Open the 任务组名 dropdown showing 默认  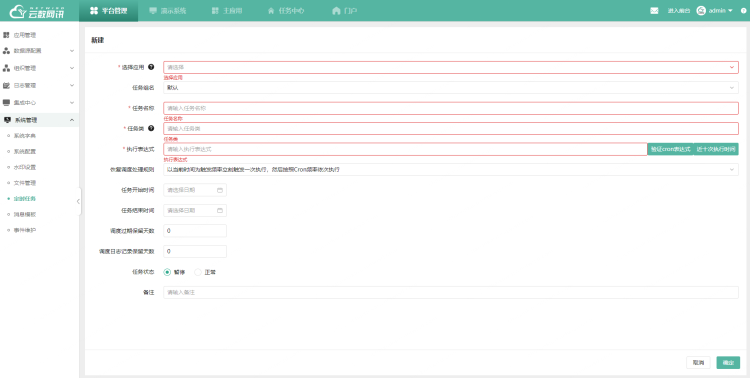tap(451, 88)
